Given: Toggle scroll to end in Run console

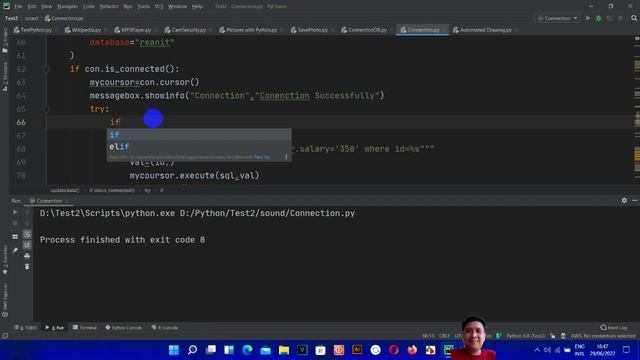Looking at the screenshot, I should (x=27, y=245).
